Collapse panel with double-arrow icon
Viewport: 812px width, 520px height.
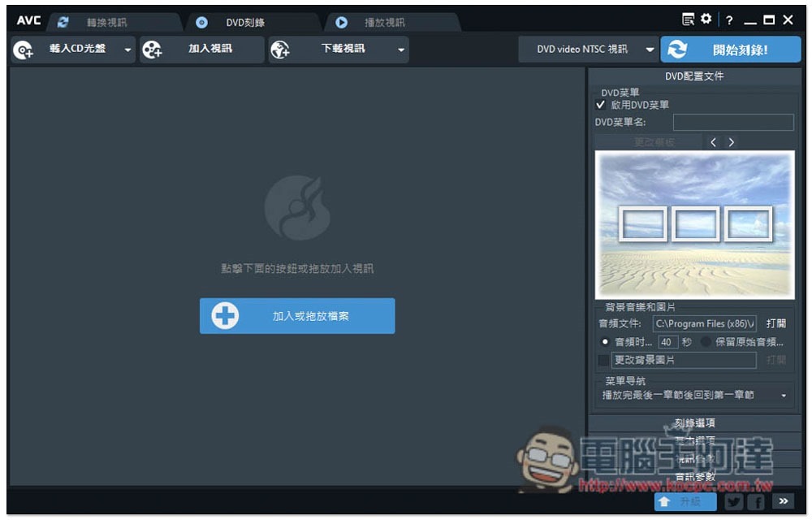click(783, 500)
